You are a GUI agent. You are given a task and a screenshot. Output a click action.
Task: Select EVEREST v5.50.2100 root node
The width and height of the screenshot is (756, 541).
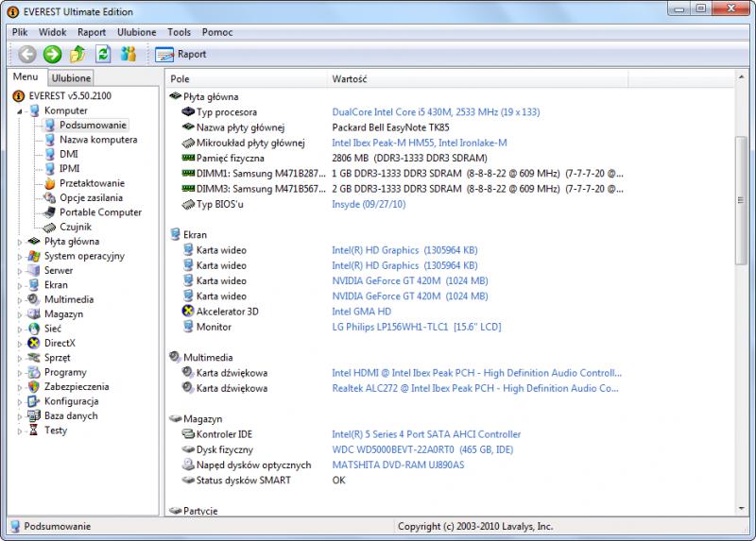70,96
